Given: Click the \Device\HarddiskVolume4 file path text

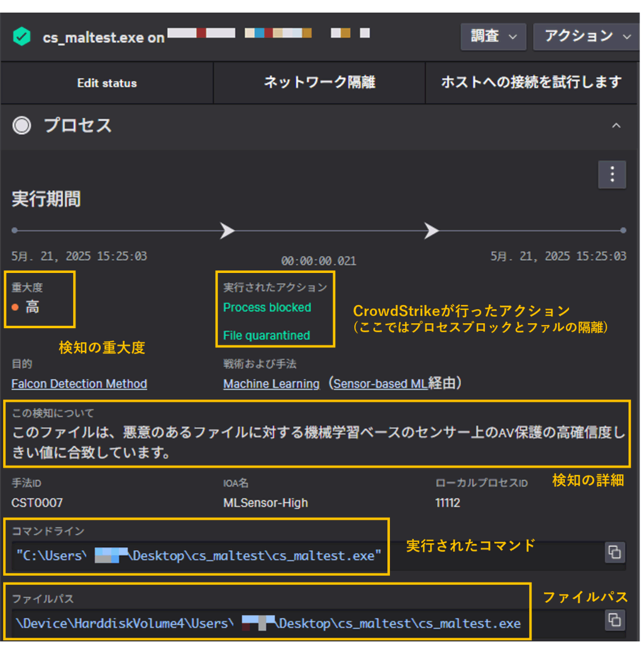Looking at the screenshot, I should 268,624.
